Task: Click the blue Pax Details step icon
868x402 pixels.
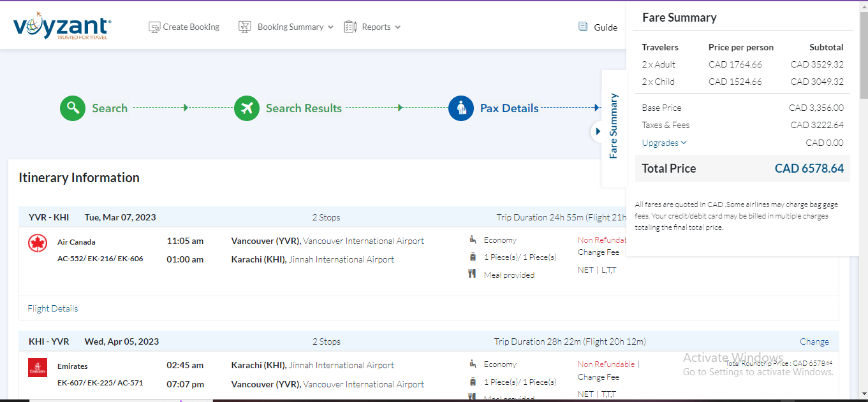Action: pos(461,108)
